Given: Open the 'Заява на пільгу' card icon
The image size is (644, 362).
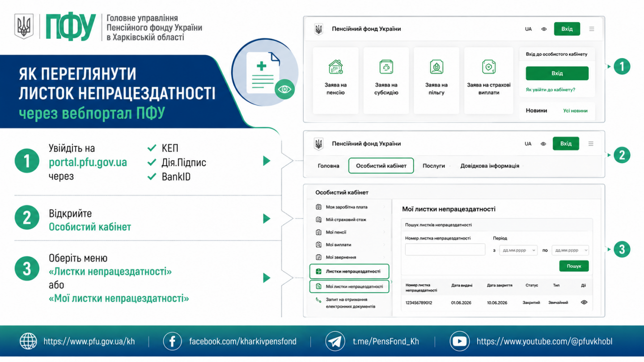Looking at the screenshot, I should point(436,67).
